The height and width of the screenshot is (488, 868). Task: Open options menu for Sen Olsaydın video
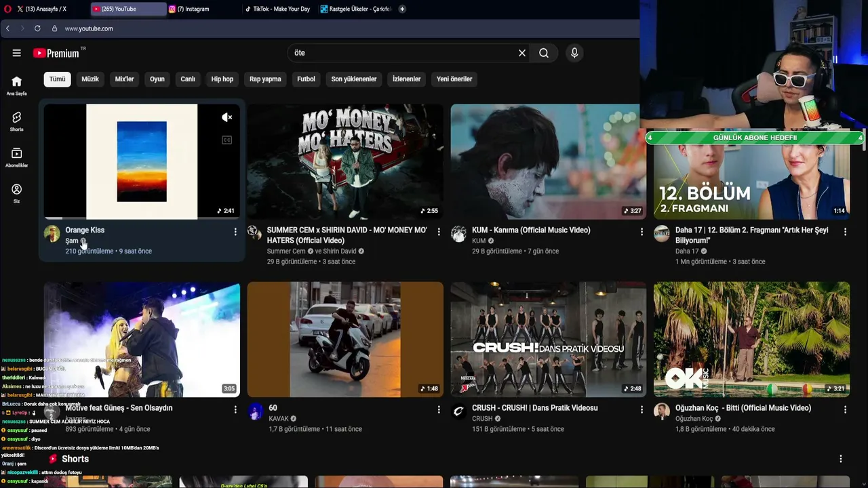235,409
